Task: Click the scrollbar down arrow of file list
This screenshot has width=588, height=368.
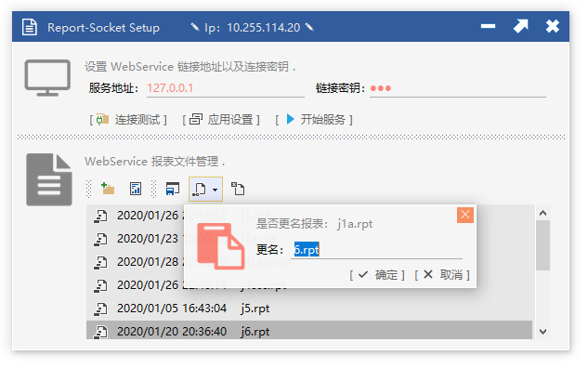Action: click(x=542, y=331)
